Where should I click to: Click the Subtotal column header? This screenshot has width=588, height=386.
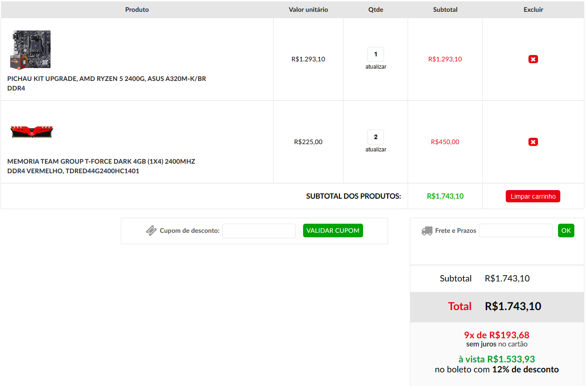click(445, 10)
